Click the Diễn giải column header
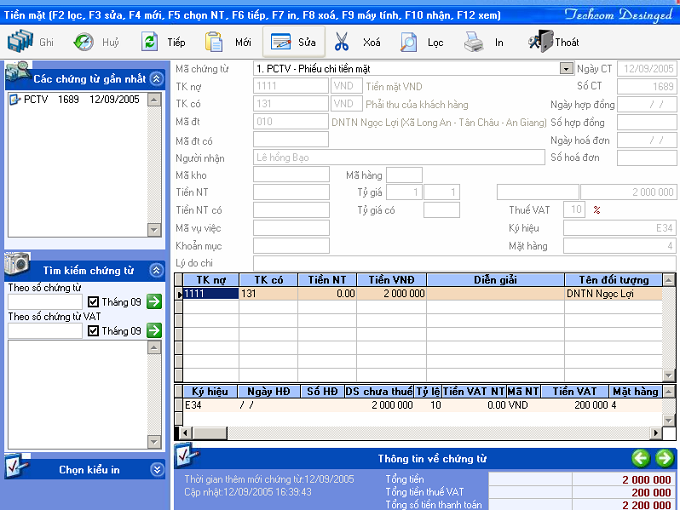 tap(495, 280)
